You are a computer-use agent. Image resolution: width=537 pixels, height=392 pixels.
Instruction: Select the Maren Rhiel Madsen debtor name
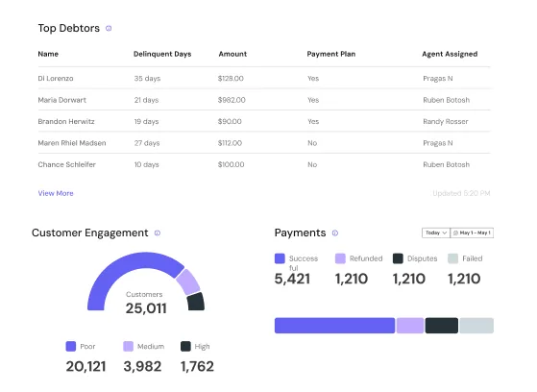coord(72,143)
